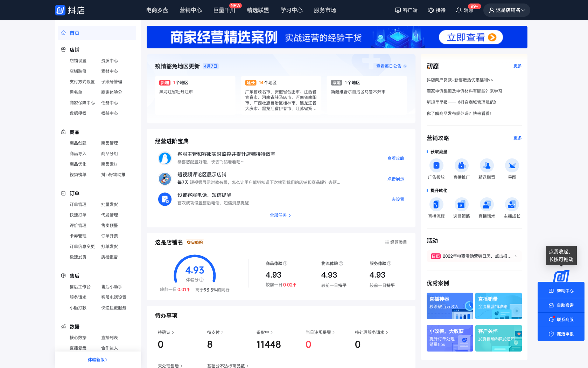Viewport: 588px width, 368px height.
Task: Click the 设置客服电话 phone icon
Action: (165, 199)
